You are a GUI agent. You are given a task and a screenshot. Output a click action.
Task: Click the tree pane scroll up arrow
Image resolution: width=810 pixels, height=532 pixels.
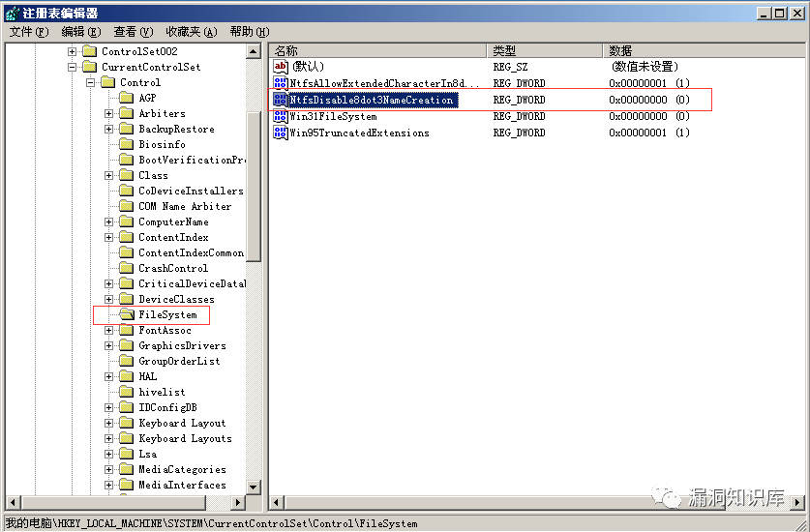click(x=254, y=51)
